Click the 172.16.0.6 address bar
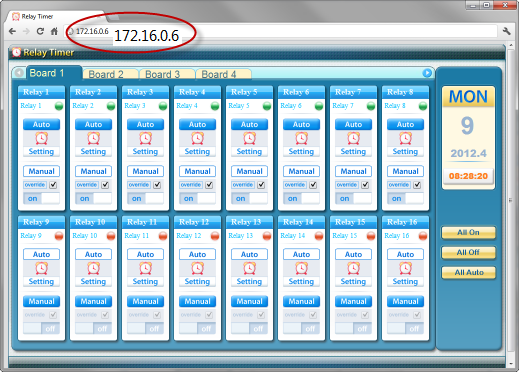This screenshot has width=519, height=372. [283, 31]
